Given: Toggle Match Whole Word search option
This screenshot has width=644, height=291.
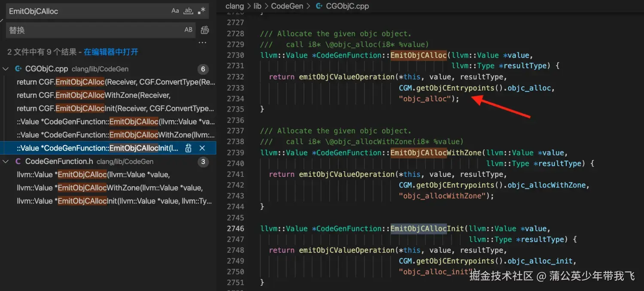Looking at the screenshot, I should coord(188,11).
